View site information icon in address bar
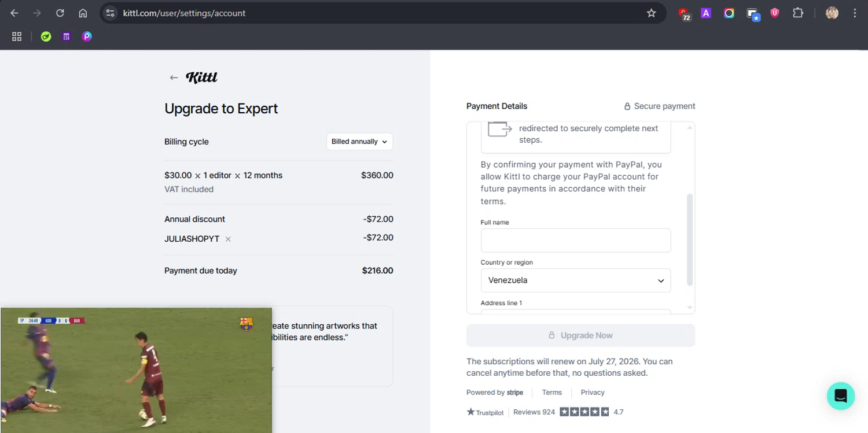 coord(111,13)
